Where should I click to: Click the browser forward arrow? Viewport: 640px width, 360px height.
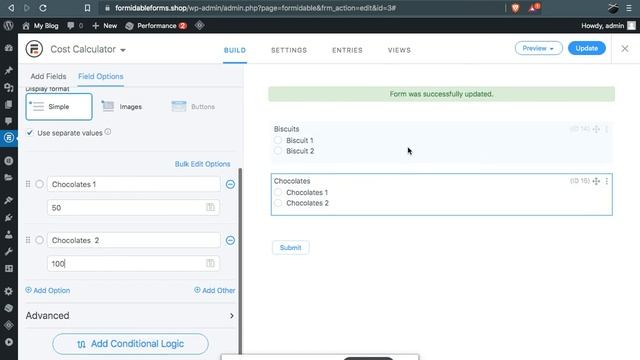27,8
